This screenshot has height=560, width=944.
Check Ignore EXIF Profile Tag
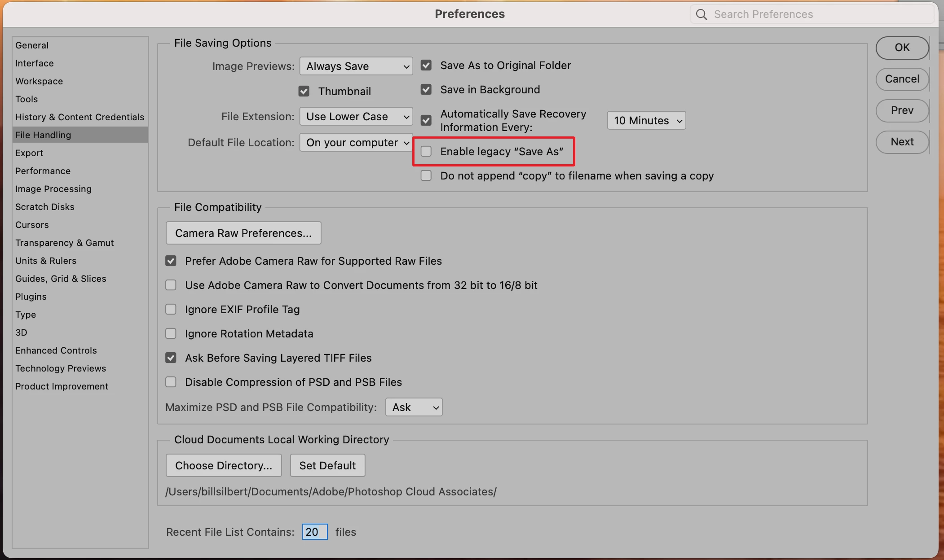pos(171,310)
